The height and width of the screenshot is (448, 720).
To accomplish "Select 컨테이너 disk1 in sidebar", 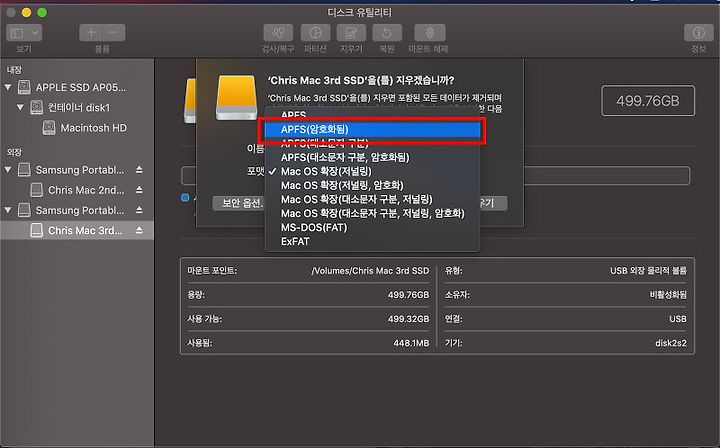I will [79, 107].
